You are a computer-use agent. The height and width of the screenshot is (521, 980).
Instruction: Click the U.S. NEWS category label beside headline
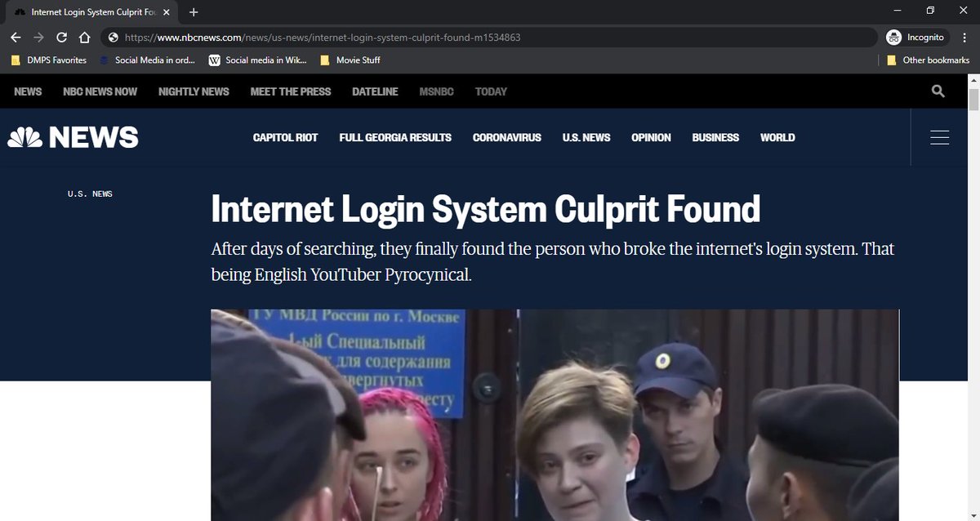click(x=90, y=194)
